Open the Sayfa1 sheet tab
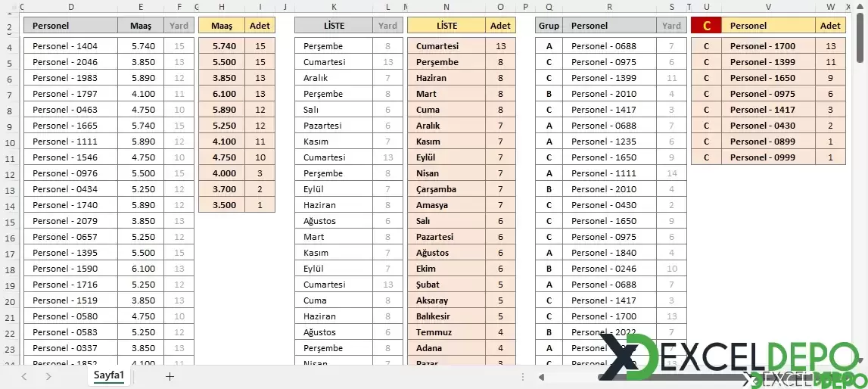This screenshot has height=389, width=868. (108, 375)
